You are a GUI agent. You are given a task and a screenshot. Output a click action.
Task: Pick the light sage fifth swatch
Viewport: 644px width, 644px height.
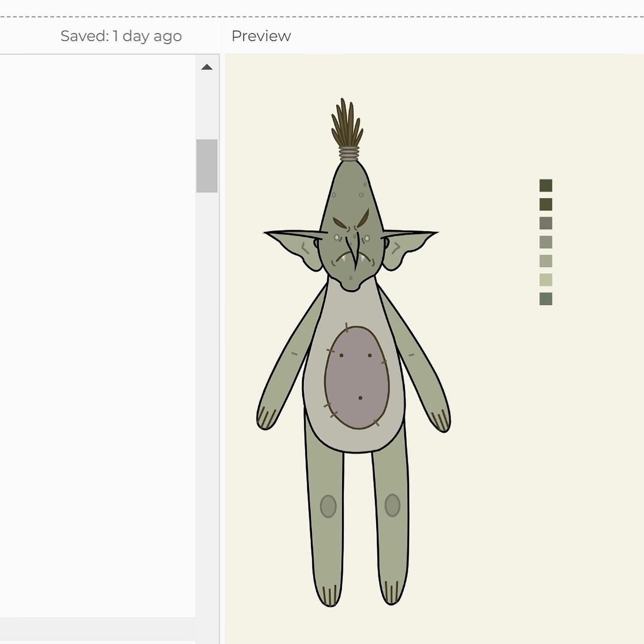click(546, 261)
